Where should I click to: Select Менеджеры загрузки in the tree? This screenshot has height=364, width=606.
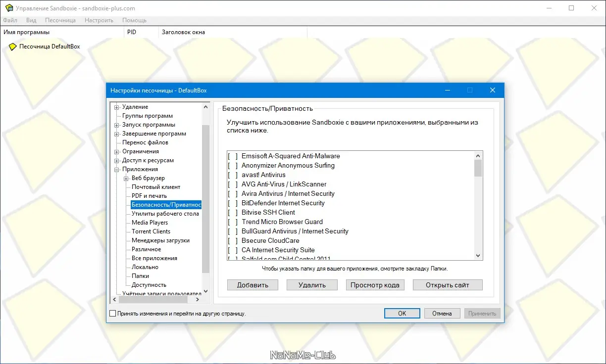[x=160, y=240]
